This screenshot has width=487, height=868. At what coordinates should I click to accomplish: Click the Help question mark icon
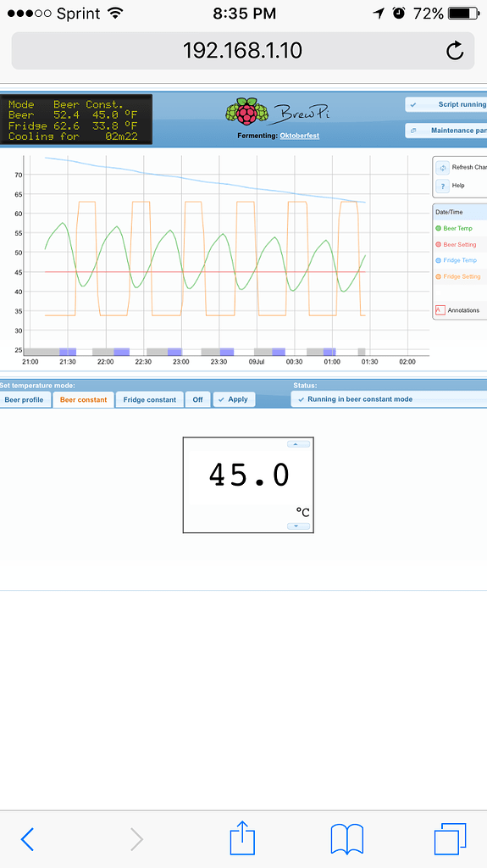pos(443,186)
